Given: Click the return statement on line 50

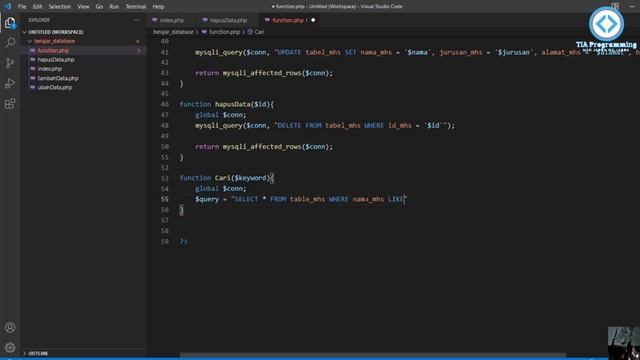Looking at the screenshot, I should pyautogui.click(x=264, y=147).
